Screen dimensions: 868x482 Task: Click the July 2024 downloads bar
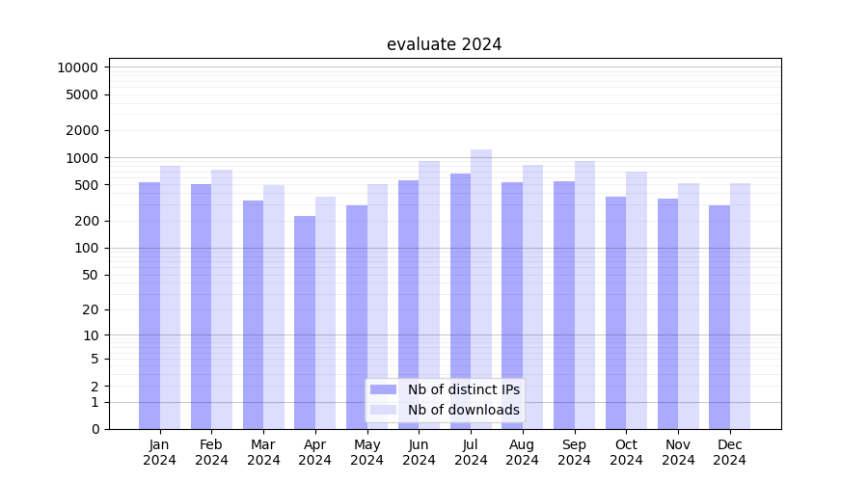[x=481, y=289]
